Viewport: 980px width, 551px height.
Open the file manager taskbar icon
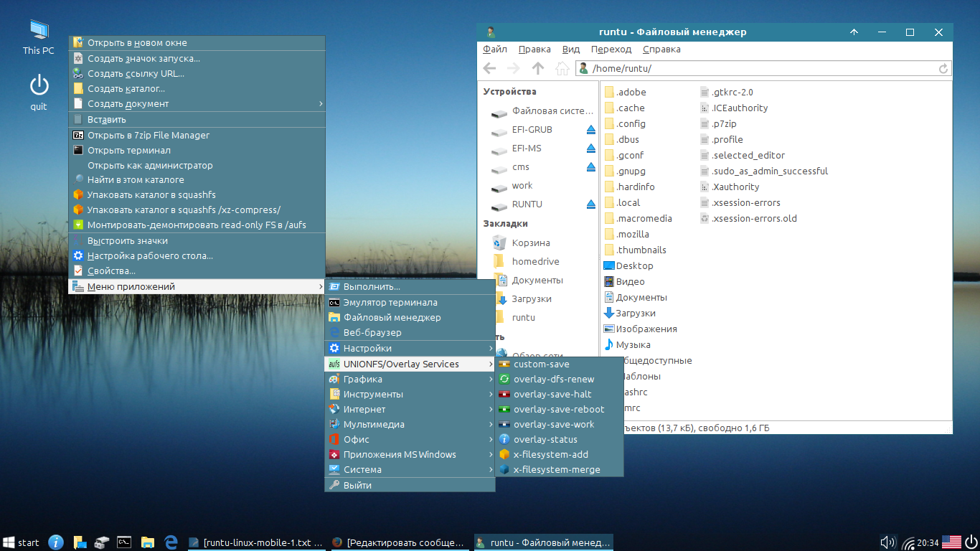(148, 542)
